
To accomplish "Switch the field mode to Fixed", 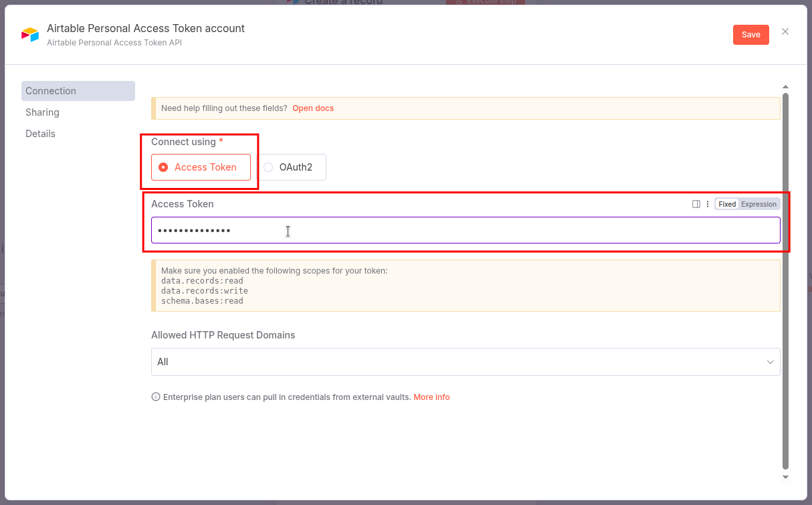I will pyautogui.click(x=727, y=204).
